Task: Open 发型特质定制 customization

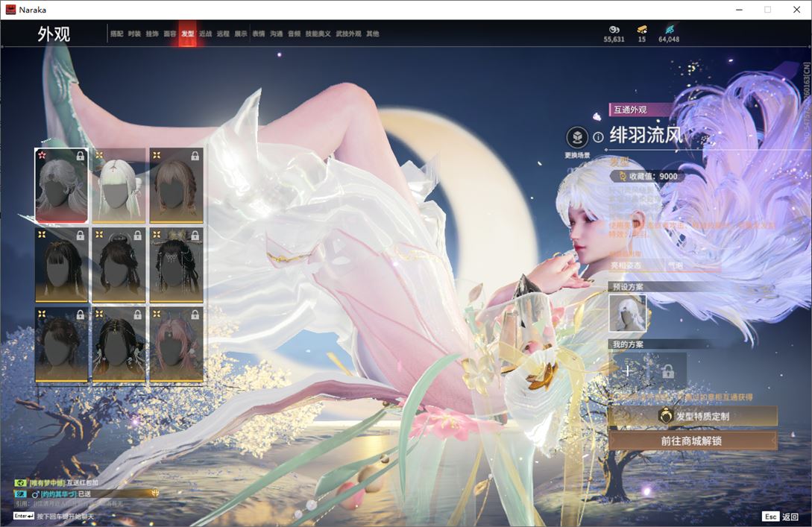Action: coord(693,416)
